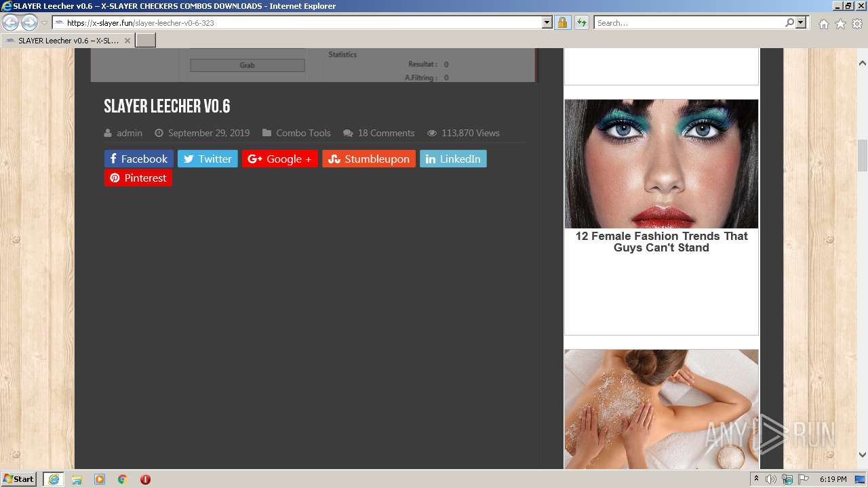Screen dimensions: 868x488
Task: Open the volume speaker tray icon
Action: tap(771, 479)
